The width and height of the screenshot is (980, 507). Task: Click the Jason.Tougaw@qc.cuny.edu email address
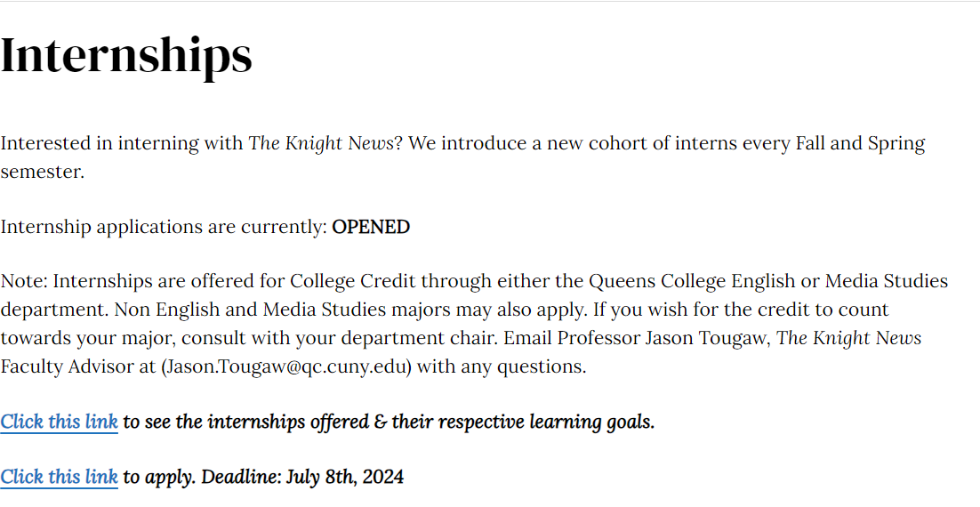pyautogui.click(x=286, y=366)
